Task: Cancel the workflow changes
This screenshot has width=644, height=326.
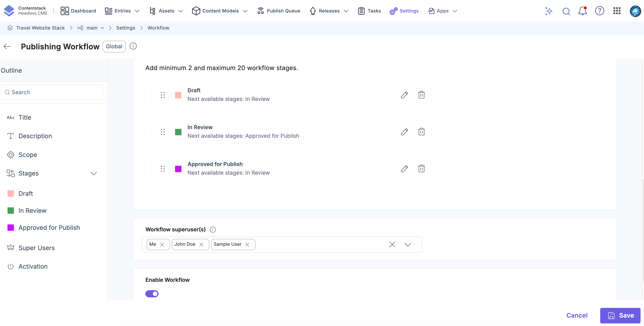Action: 577,315
